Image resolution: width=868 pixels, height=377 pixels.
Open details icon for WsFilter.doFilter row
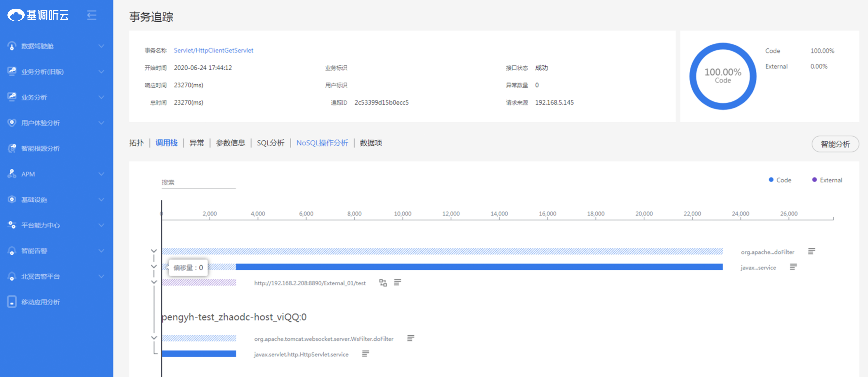410,338
